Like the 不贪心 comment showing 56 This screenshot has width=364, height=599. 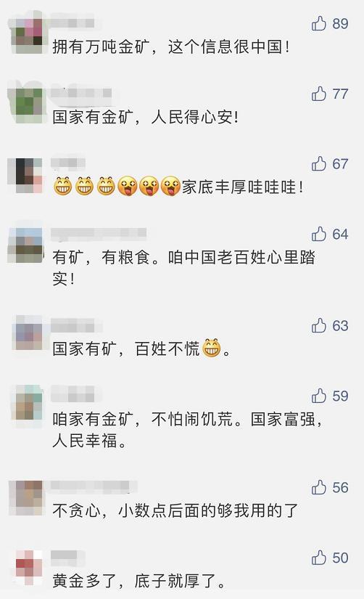point(319,488)
